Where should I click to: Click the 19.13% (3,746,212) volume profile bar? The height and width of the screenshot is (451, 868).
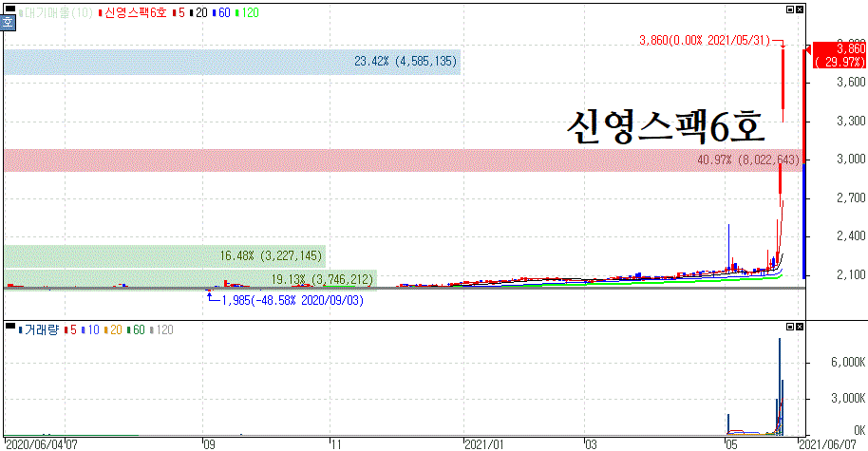(x=191, y=280)
